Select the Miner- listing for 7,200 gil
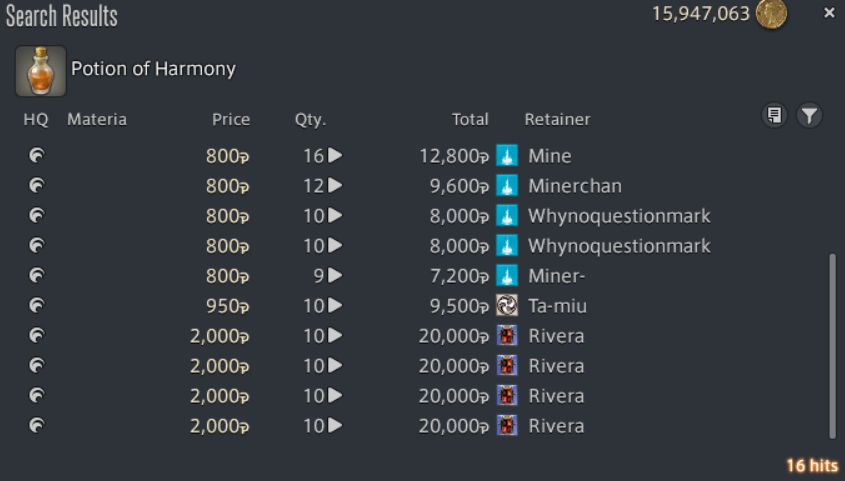This screenshot has width=845, height=481. pyautogui.click(x=420, y=276)
